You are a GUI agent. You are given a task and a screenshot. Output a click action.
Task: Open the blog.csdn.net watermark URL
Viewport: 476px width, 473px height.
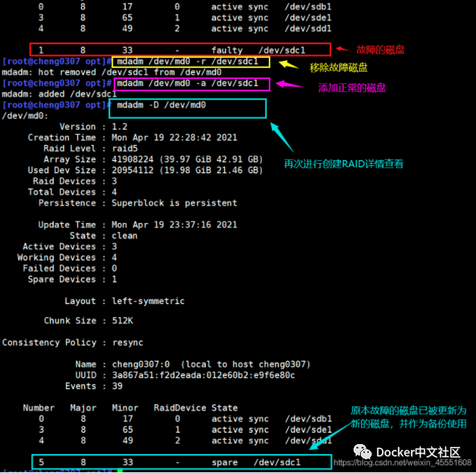coord(403,463)
